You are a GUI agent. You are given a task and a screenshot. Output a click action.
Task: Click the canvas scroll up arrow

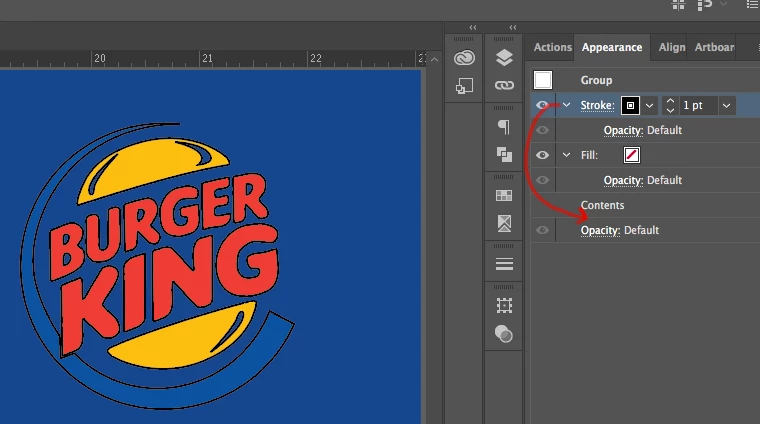click(434, 60)
